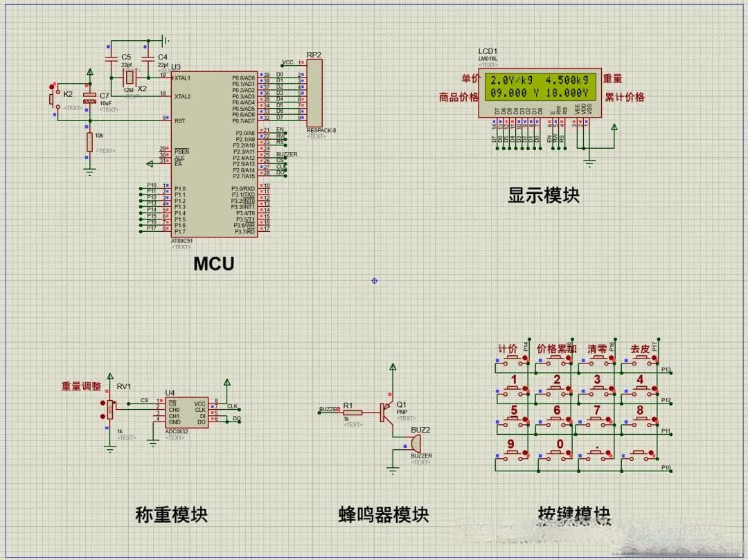Image resolution: width=748 pixels, height=560 pixels.
Task: Click the VCC net label near RP2
Action: tap(288, 62)
